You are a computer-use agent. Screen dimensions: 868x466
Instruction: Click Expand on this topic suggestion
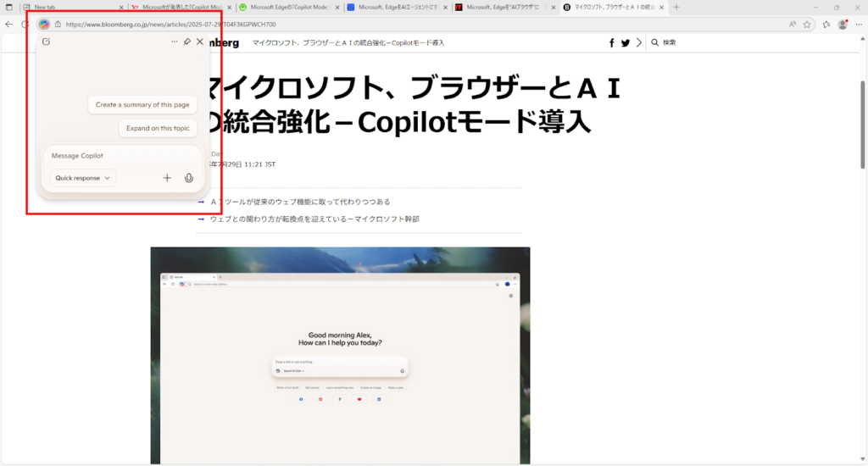[x=158, y=128]
